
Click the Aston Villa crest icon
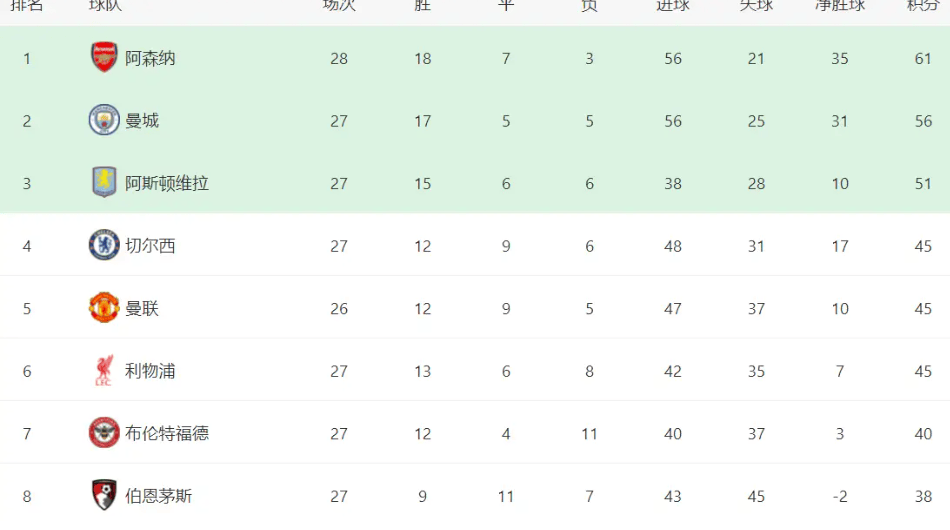[x=104, y=183]
